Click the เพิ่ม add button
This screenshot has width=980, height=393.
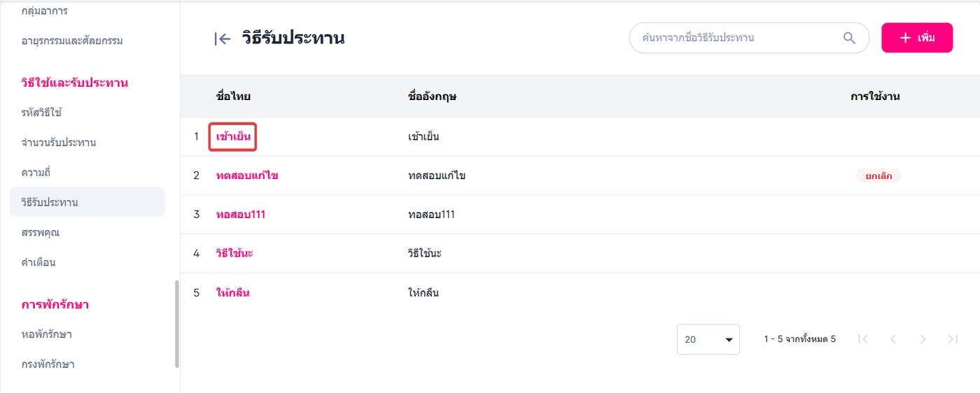917,38
